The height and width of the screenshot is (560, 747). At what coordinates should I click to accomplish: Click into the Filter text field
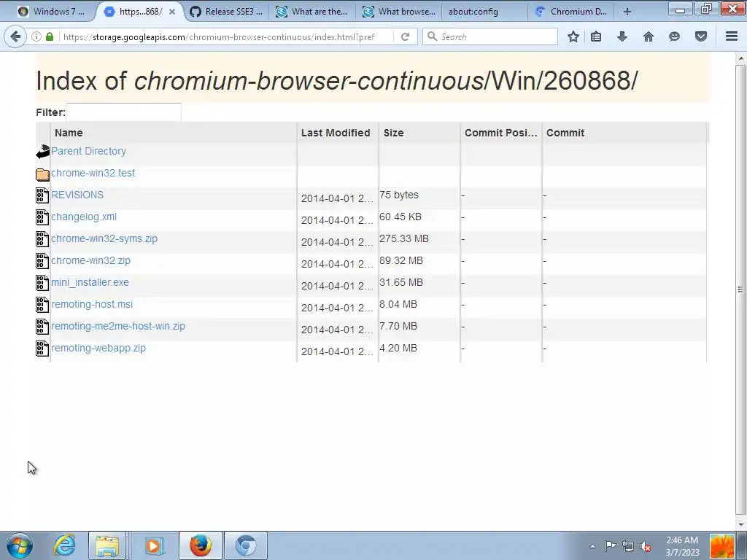click(123, 112)
